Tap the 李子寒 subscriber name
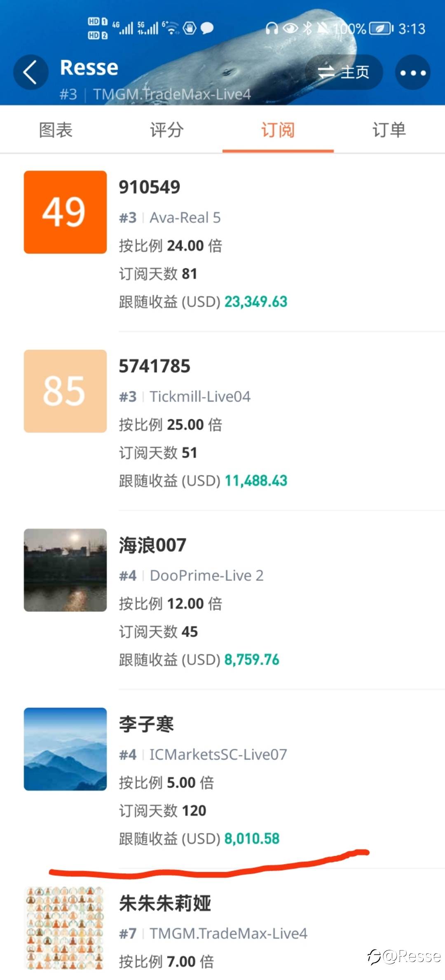 click(146, 724)
